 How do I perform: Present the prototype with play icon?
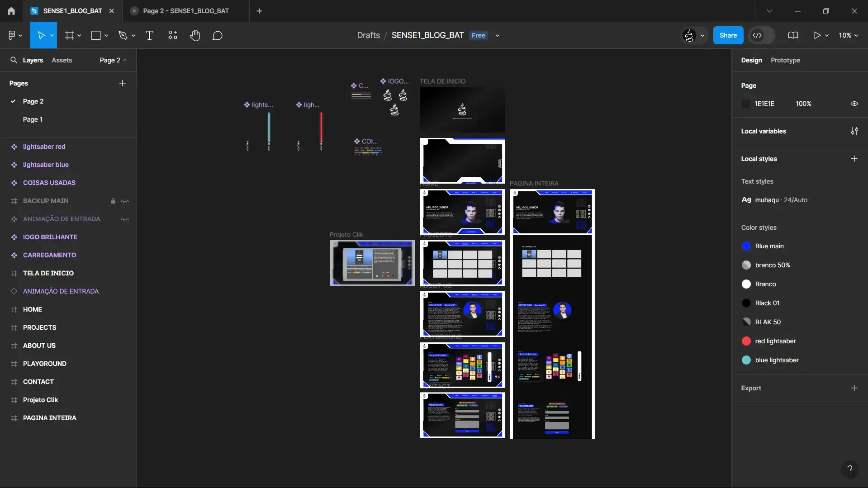[817, 35]
